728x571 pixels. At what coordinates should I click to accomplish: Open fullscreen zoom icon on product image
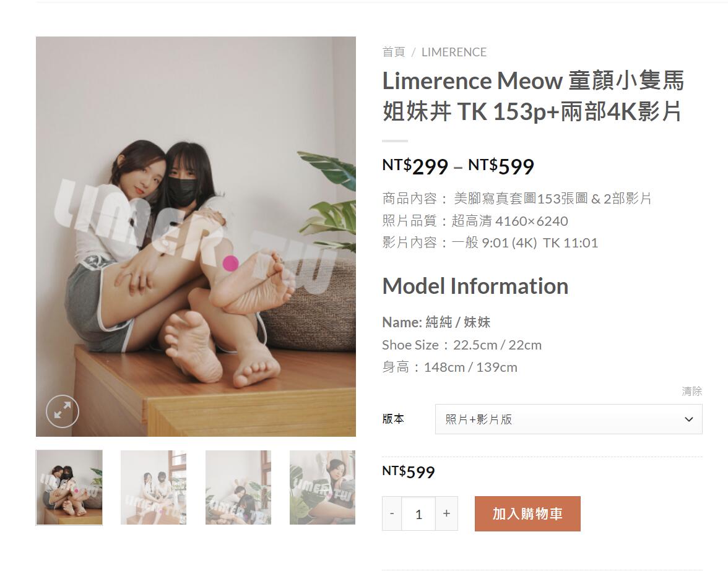(x=62, y=411)
